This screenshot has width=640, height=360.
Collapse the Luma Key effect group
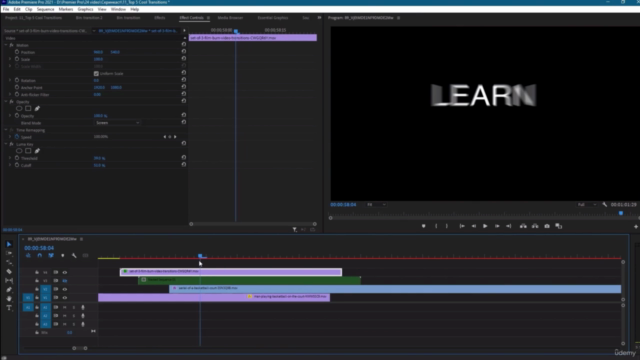point(6,144)
